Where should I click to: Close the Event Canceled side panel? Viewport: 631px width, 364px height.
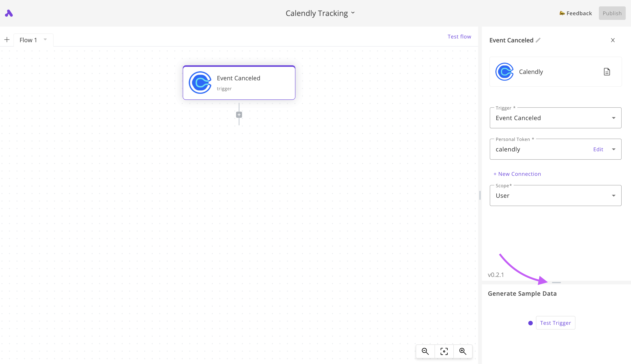point(613,40)
